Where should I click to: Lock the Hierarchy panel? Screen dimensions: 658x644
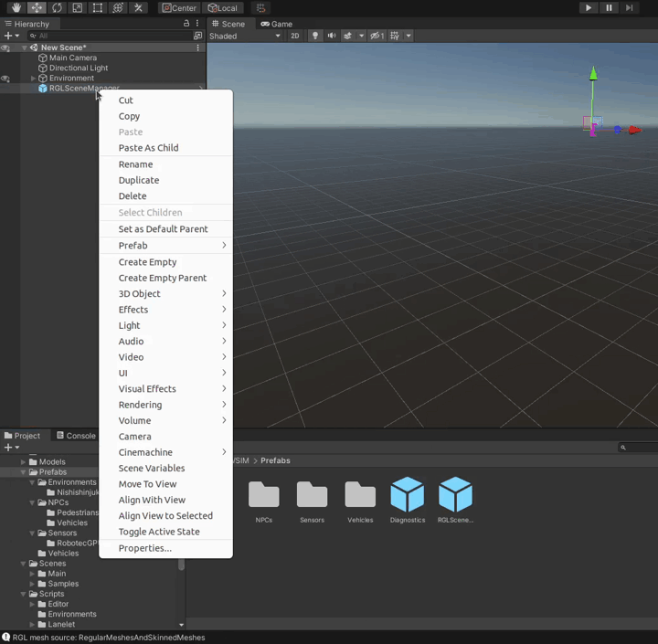point(186,24)
